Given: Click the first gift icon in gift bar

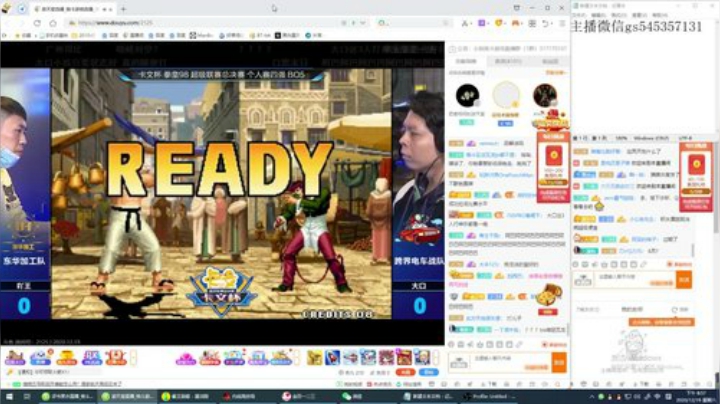Looking at the screenshot, I should click(x=15, y=358).
